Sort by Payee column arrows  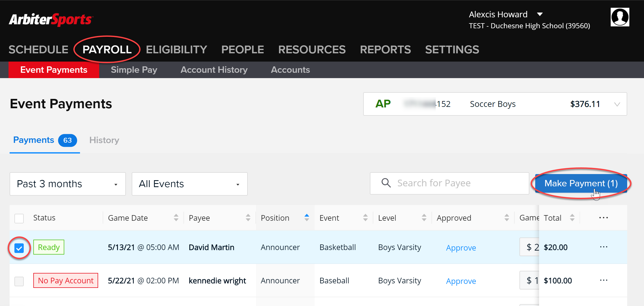[248, 218]
